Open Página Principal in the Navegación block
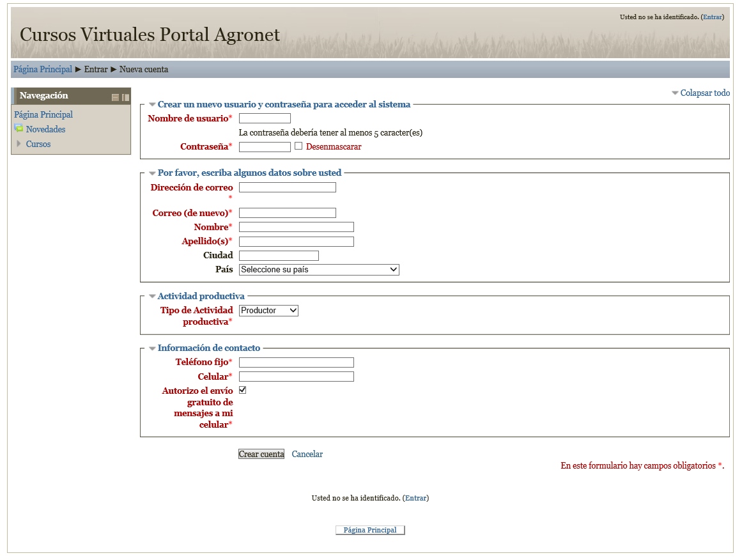 (43, 114)
